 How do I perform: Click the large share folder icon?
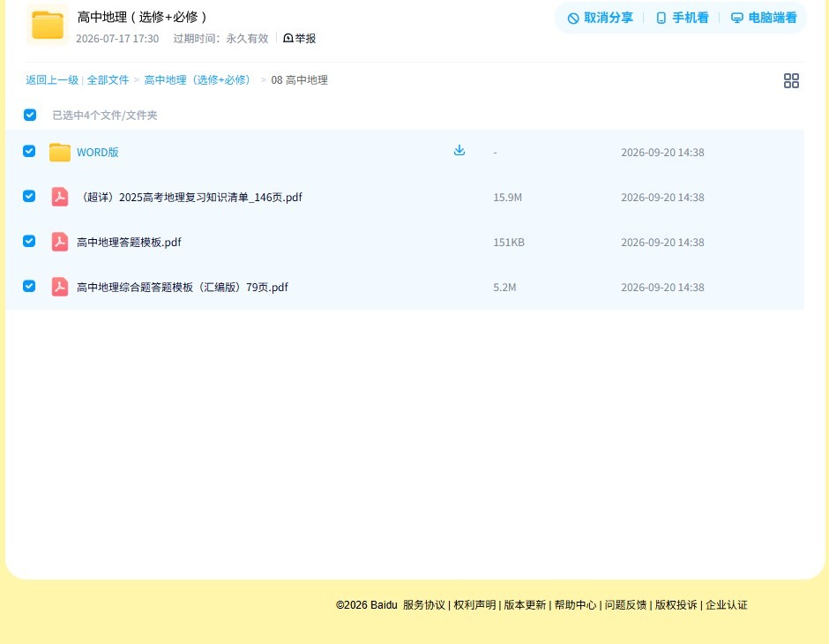pyautogui.click(x=48, y=25)
